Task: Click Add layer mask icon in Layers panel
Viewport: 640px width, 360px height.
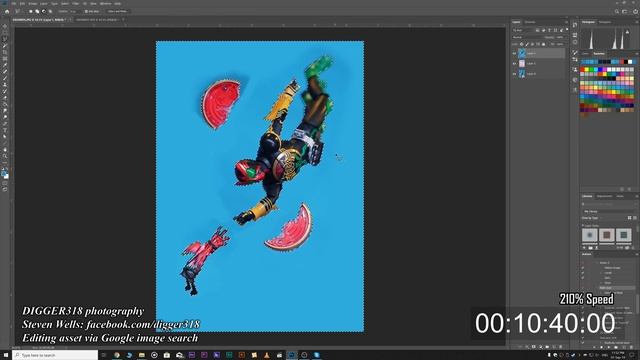Action: (x=533, y=347)
